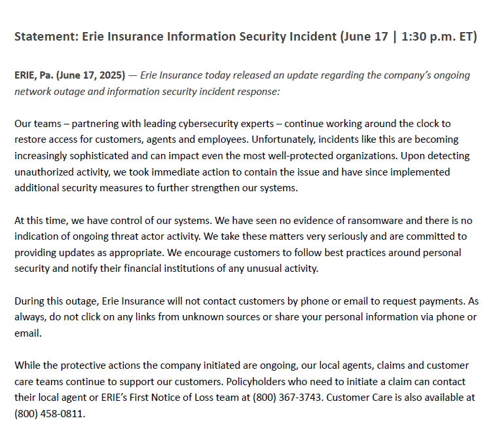The width and height of the screenshot is (495, 448).
Task: Click the bold dateline ERIE, Pa. (June 17, 2025)
Action: tap(70, 75)
